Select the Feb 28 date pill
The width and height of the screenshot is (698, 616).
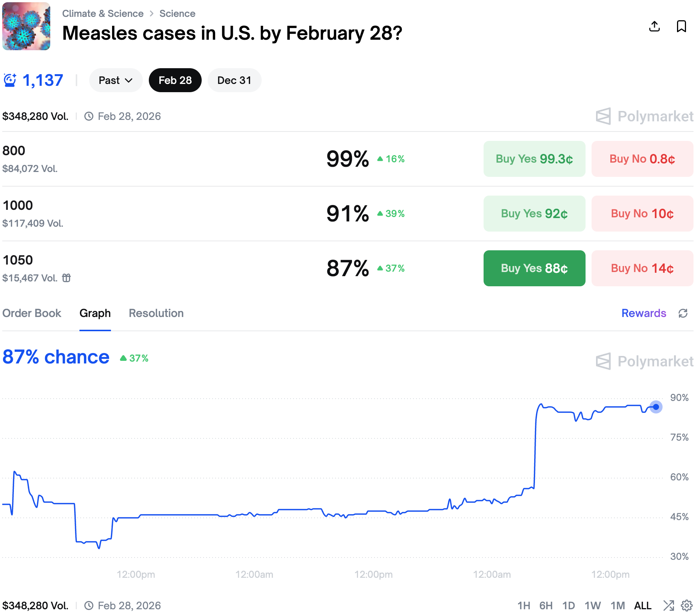[175, 80]
